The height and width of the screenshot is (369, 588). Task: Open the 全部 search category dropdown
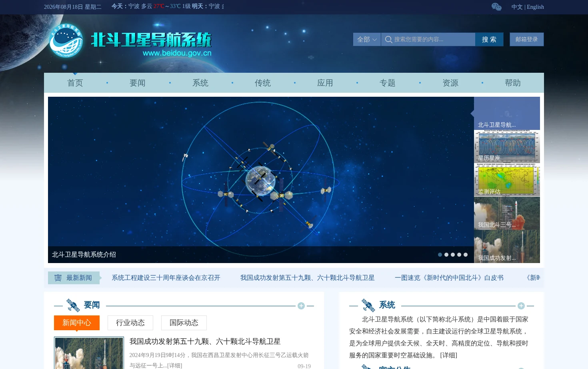point(367,40)
